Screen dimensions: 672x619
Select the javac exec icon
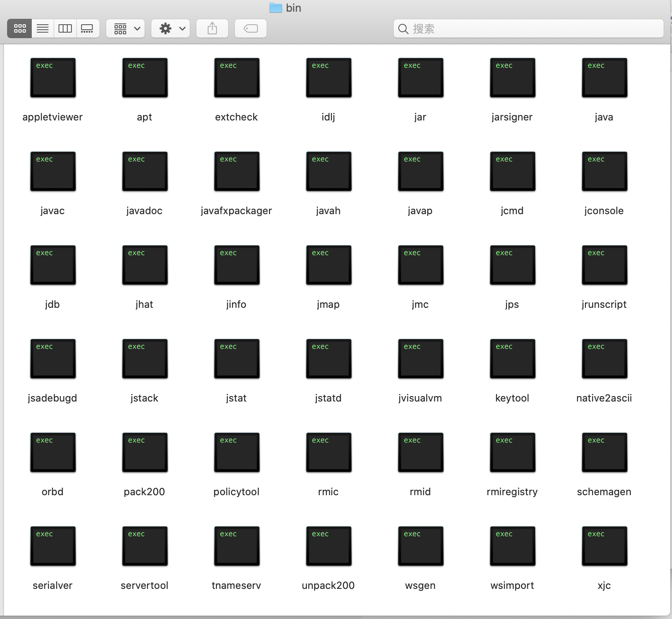53,171
